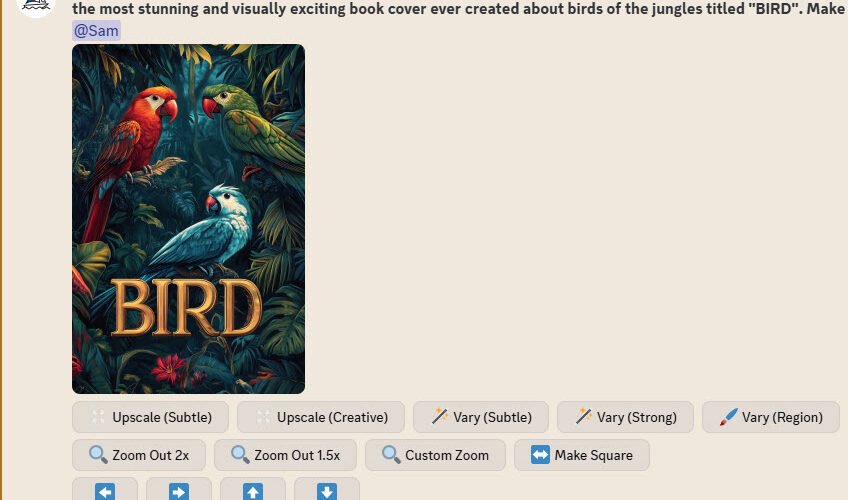Click the magnifier icon on Custom Zoom
This screenshot has width=848, height=500.
[390, 455]
